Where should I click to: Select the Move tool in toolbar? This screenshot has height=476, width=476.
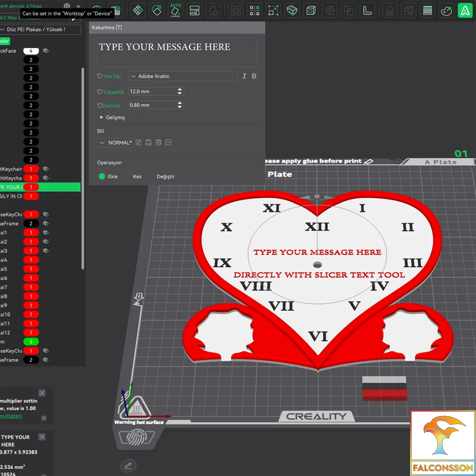point(138,10)
